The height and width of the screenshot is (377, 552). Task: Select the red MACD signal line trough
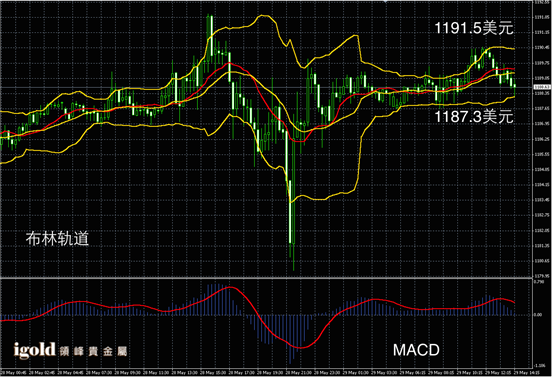click(300, 347)
